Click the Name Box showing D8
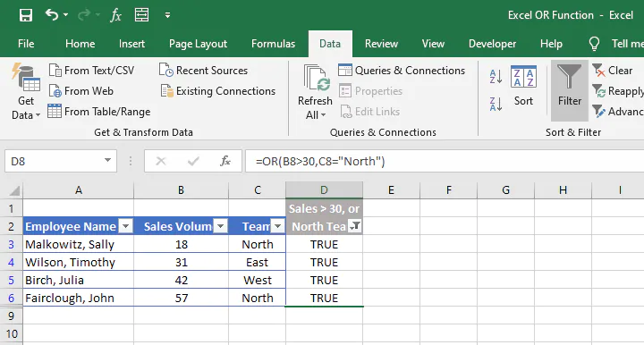 (53, 161)
